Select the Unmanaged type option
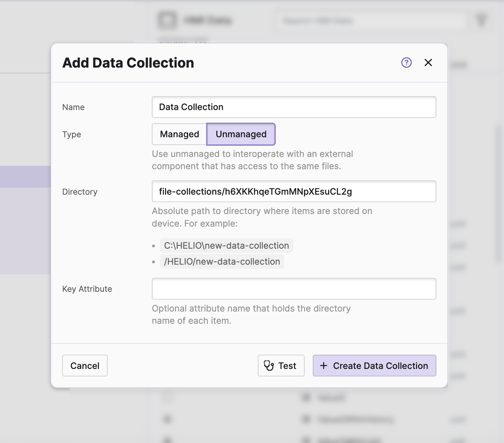Screen dimensions: 504x443 (241, 134)
